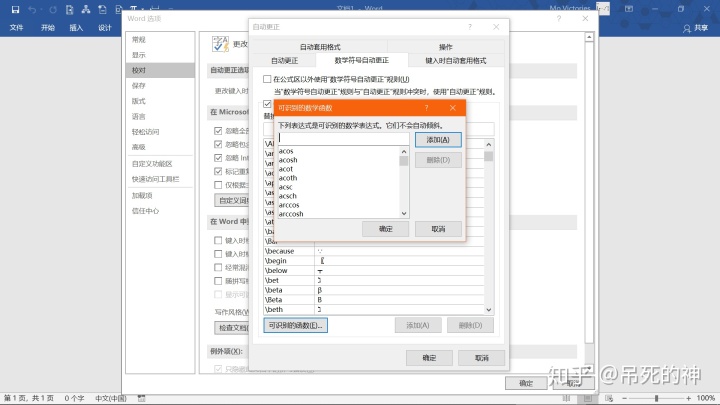Click 确定 in recognized functions dialog
This screenshot has width=720, height=405.
pyautogui.click(x=385, y=229)
